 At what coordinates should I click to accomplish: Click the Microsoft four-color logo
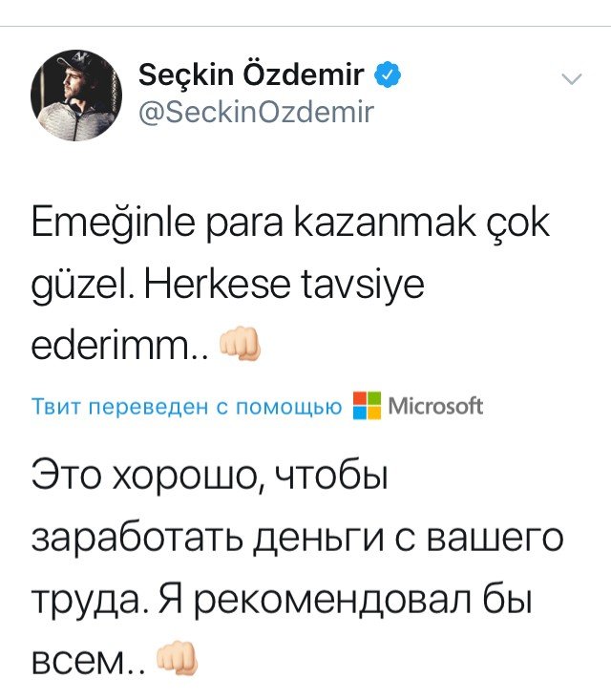[365, 406]
